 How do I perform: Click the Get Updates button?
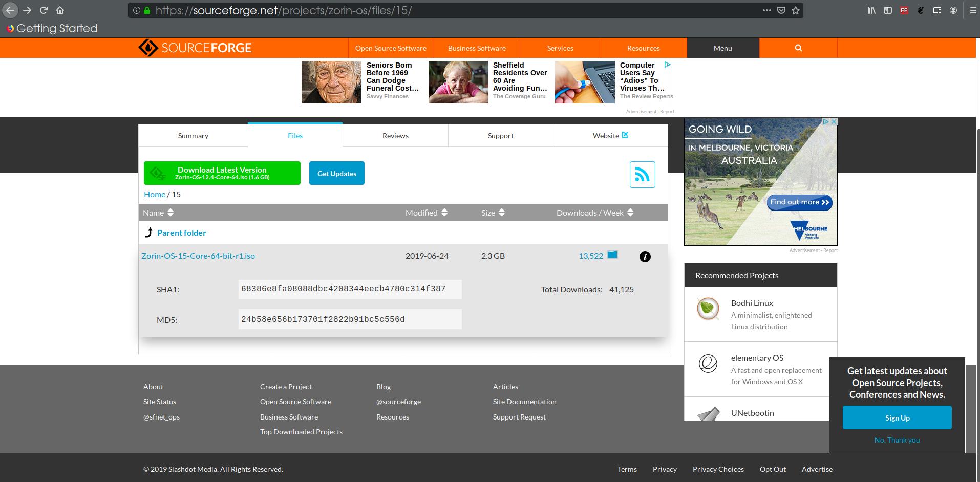(336, 174)
